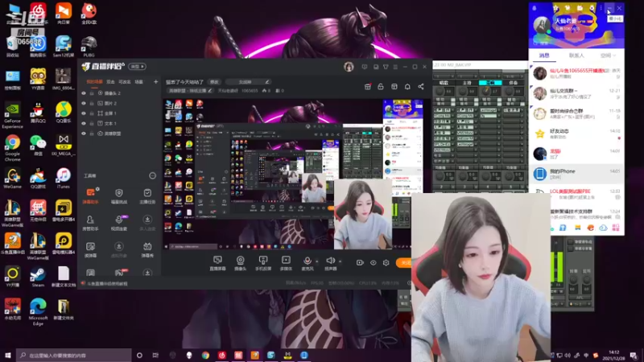
Task: Open the 斗鱼直播伴侣使用教程 tutorial link
Action: (x=107, y=284)
